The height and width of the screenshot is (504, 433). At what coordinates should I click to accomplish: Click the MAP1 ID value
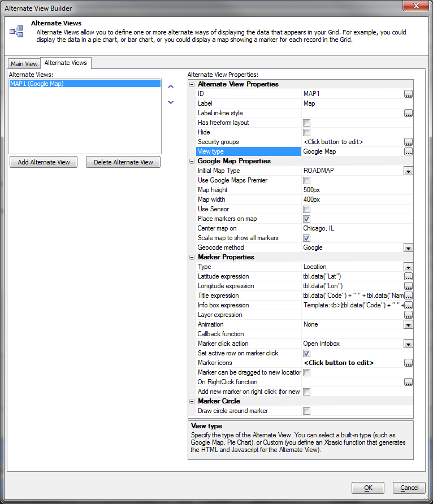click(x=311, y=94)
